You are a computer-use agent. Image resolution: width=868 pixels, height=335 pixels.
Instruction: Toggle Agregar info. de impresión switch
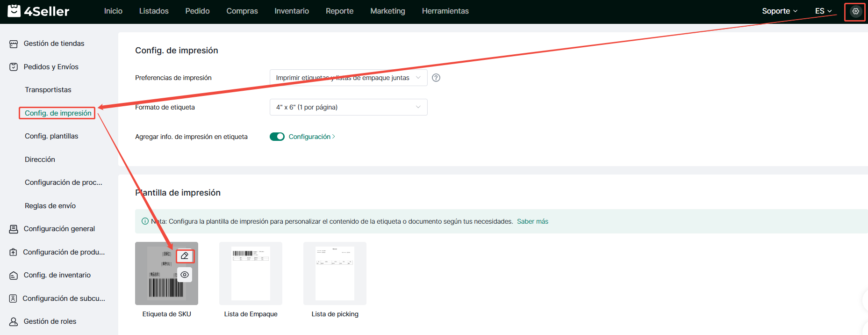pyautogui.click(x=277, y=137)
